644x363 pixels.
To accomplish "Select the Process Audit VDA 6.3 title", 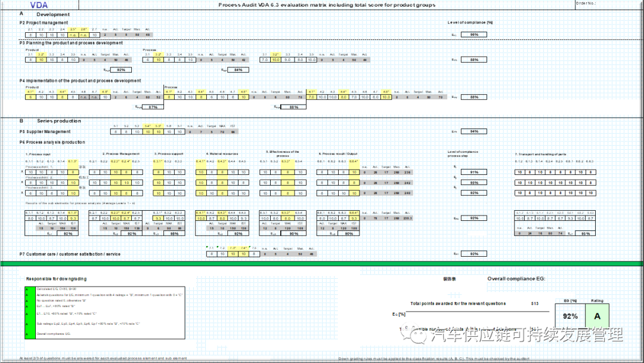I will (327, 5).
